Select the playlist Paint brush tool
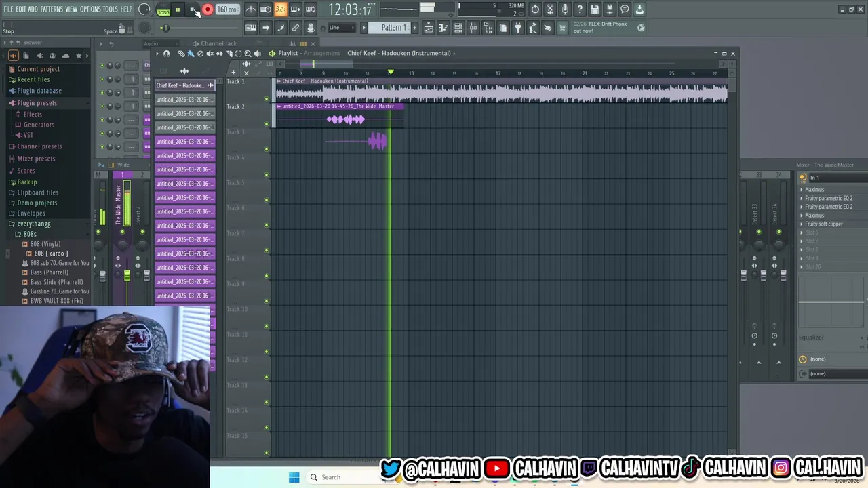Screen dimensions: 868x488 tap(191, 53)
